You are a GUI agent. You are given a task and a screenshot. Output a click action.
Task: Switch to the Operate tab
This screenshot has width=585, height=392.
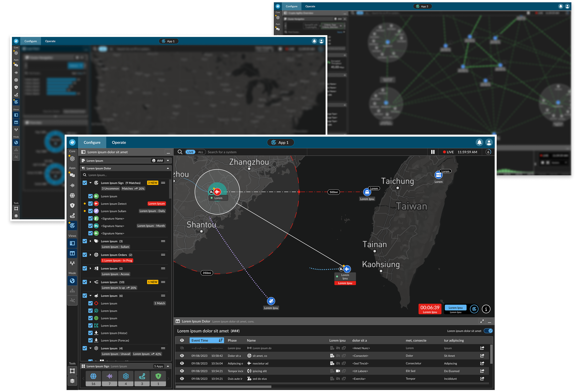pos(119,142)
